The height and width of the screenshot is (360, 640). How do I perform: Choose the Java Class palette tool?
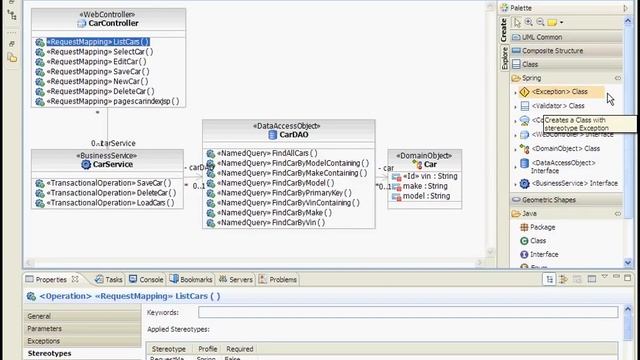point(533,241)
